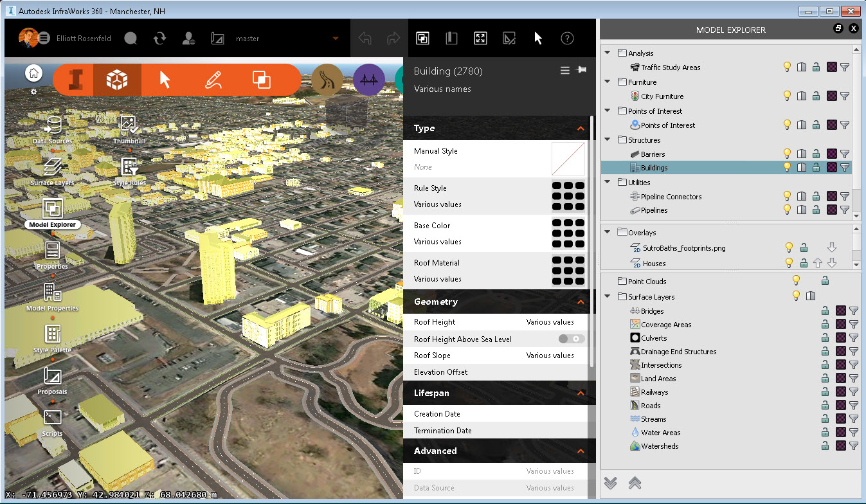Toggle visibility bulb for Buildings layer

pos(787,167)
